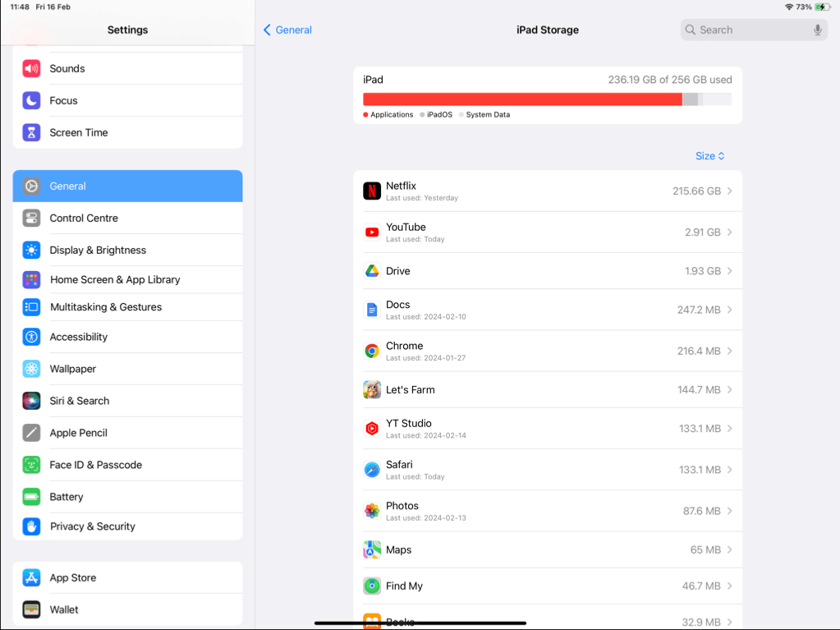Open YouTube storage details chevron
This screenshot has height=630, width=840.
coord(730,232)
